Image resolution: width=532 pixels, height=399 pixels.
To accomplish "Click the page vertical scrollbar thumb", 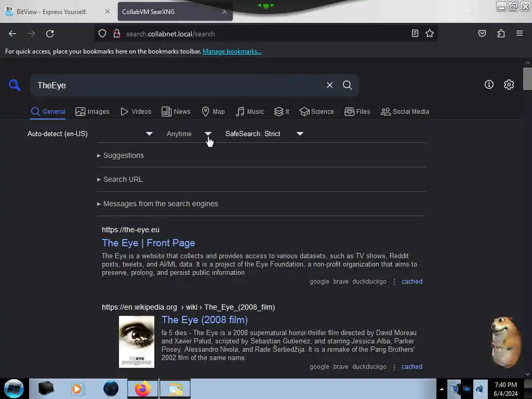I will 527,79.
